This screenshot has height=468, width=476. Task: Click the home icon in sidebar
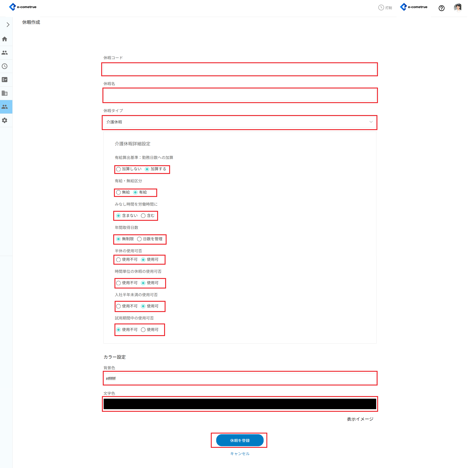5,39
